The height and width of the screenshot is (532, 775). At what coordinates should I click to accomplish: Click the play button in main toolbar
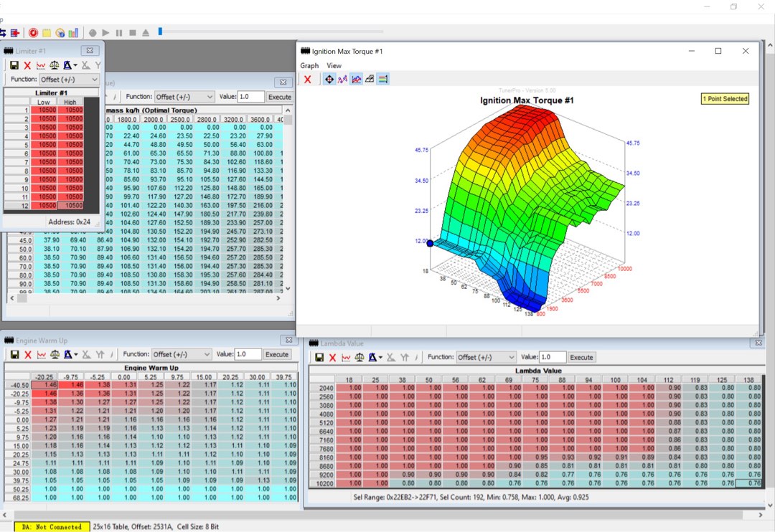(x=105, y=33)
